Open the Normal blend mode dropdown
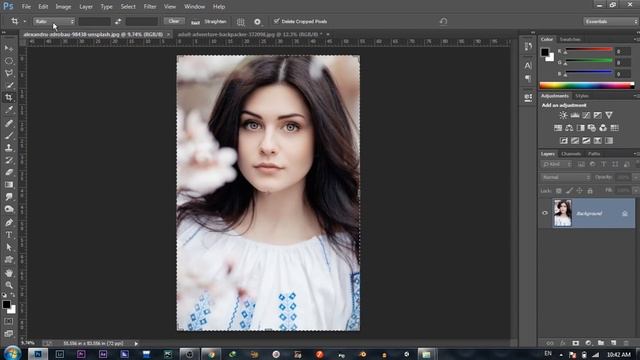 [566, 177]
